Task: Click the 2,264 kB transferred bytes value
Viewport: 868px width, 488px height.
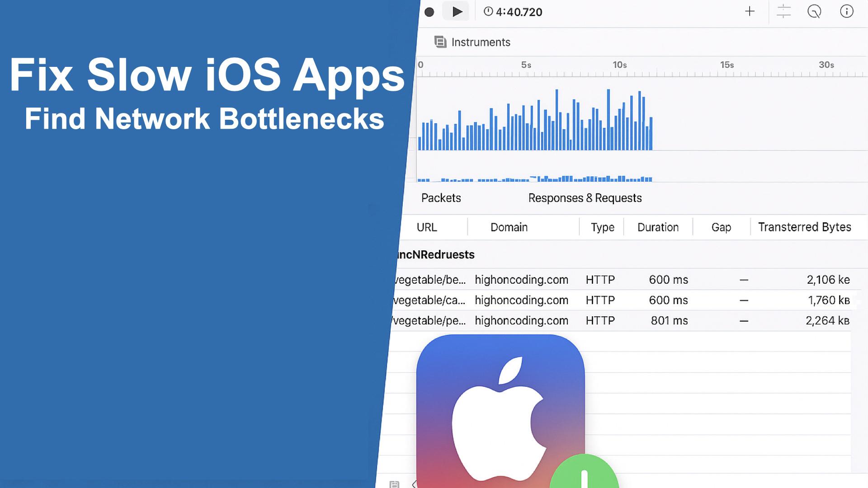Action: click(x=827, y=320)
